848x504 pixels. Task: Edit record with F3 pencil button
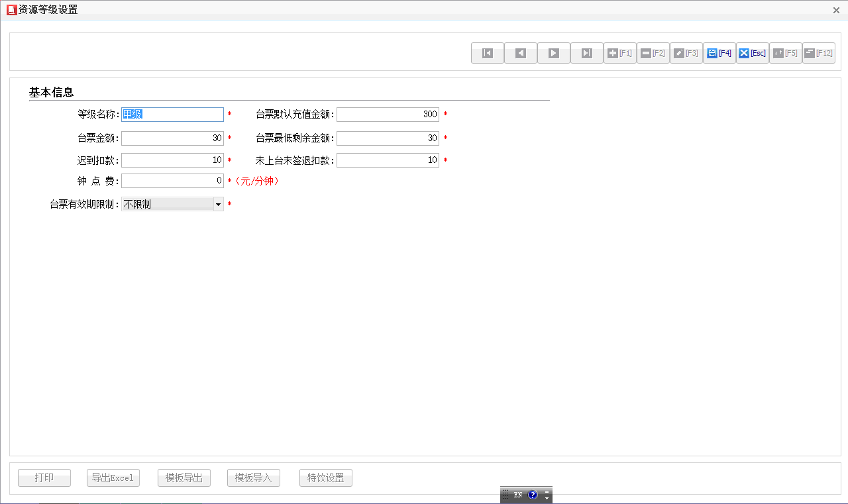(x=686, y=53)
